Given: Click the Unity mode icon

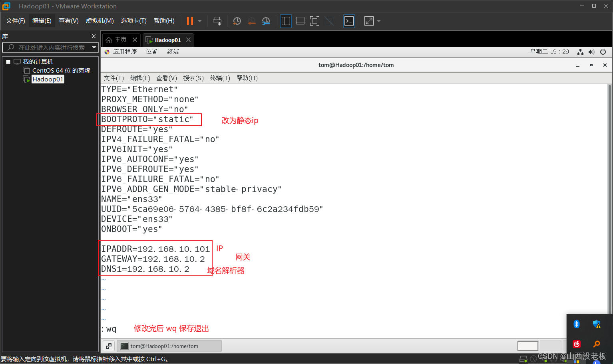Looking at the screenshot, I should click(x=329, y=21).
